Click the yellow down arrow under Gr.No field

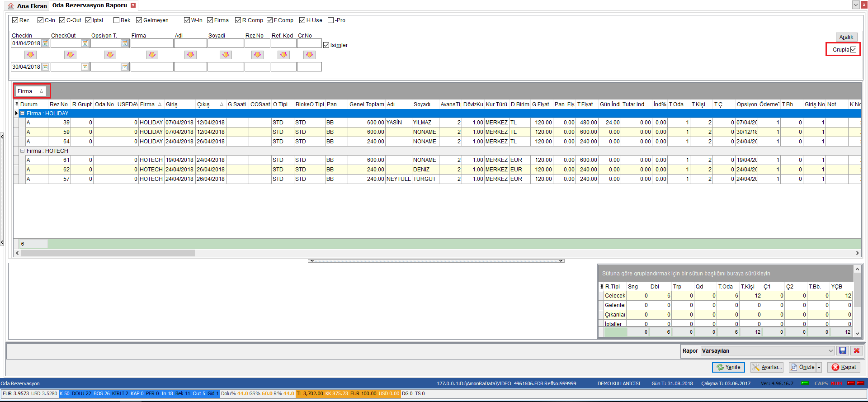point(310,55)
